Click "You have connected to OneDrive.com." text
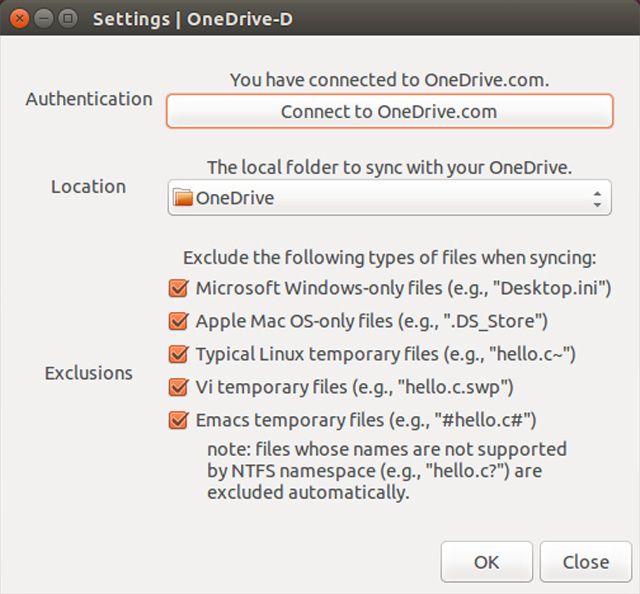 (389, 80)
